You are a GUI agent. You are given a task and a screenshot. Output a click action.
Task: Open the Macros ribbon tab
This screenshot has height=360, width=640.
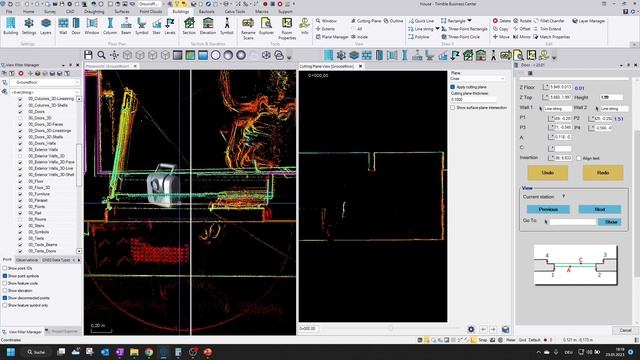(x=262, y=12)
